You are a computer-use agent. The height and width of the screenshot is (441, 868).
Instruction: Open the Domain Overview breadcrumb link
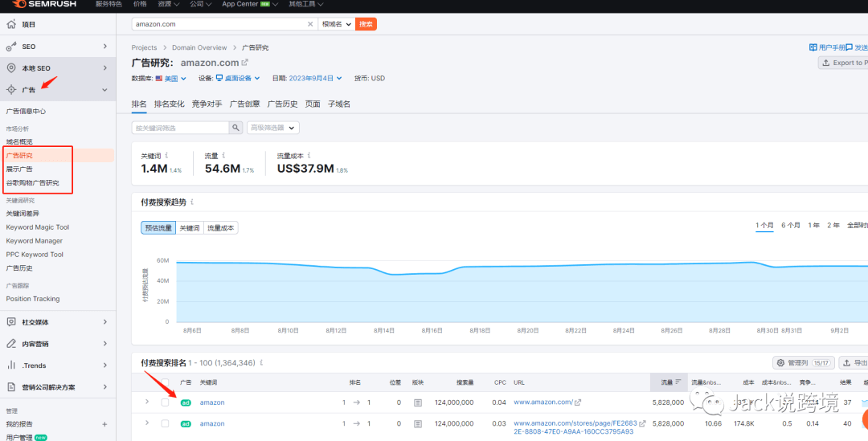[199, 47]
